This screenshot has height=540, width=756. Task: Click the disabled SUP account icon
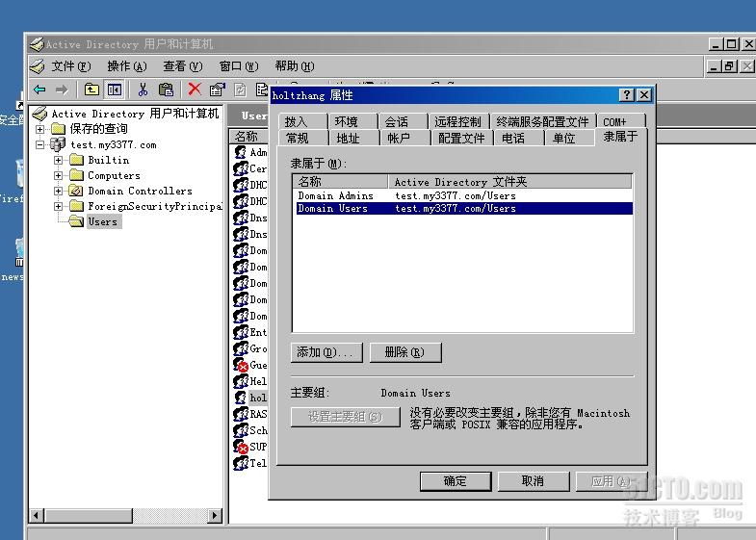click(x=241, y=447)
